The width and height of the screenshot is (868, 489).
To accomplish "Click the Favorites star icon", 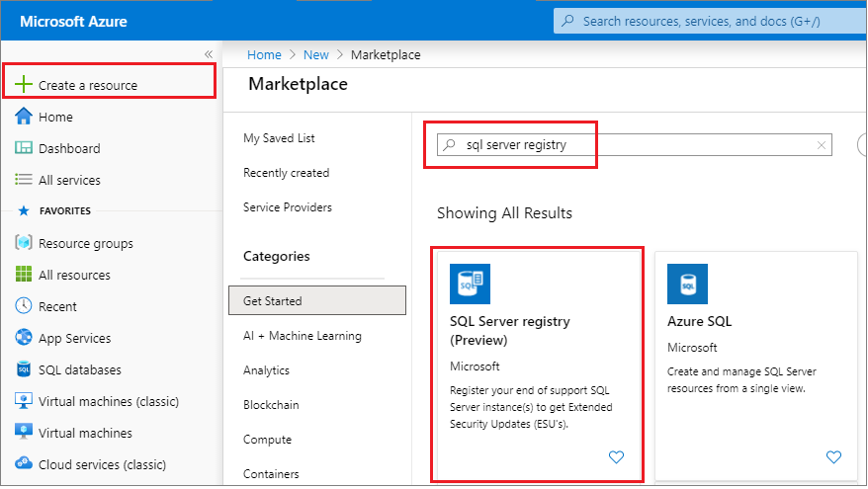I will pyautogui.click(x=24, y=210).
